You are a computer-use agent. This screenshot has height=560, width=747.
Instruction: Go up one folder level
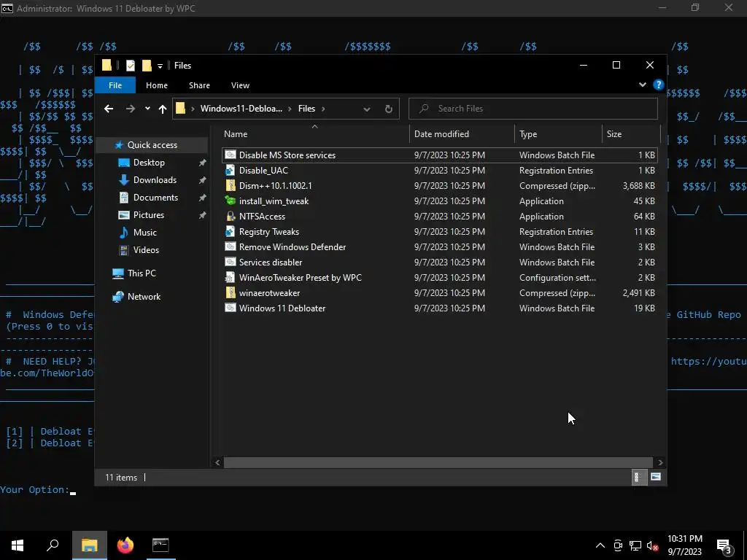(x=163, y=109)
